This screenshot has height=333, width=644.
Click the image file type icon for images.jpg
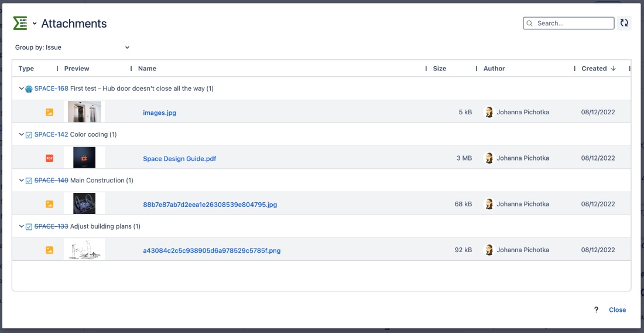coord(49,112)
